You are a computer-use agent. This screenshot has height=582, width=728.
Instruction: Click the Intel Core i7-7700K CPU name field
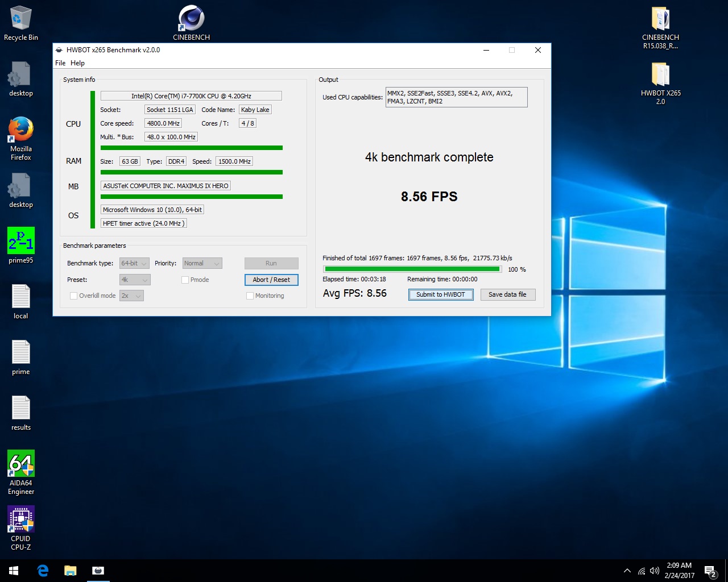click(191, 96)
